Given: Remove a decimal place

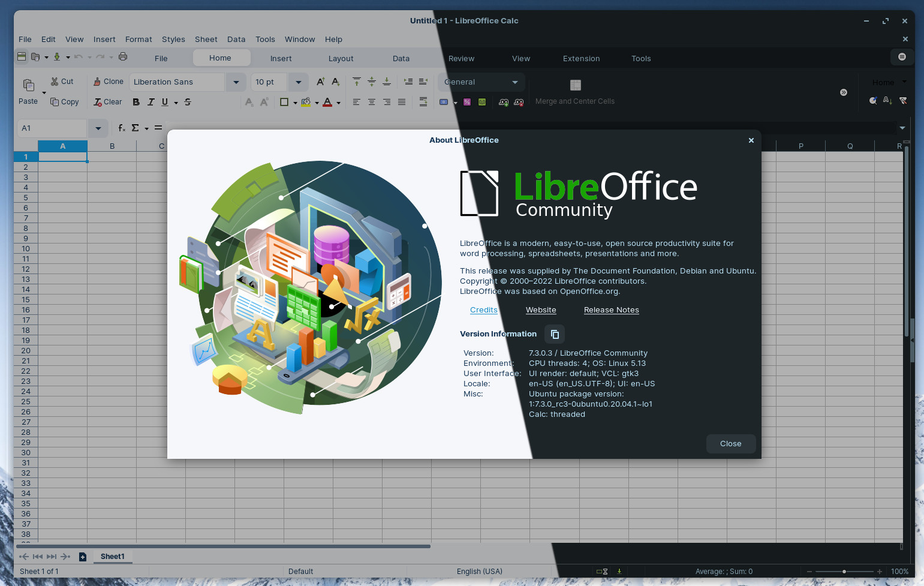Looking at the screenshot, I should tap(519, 102).
